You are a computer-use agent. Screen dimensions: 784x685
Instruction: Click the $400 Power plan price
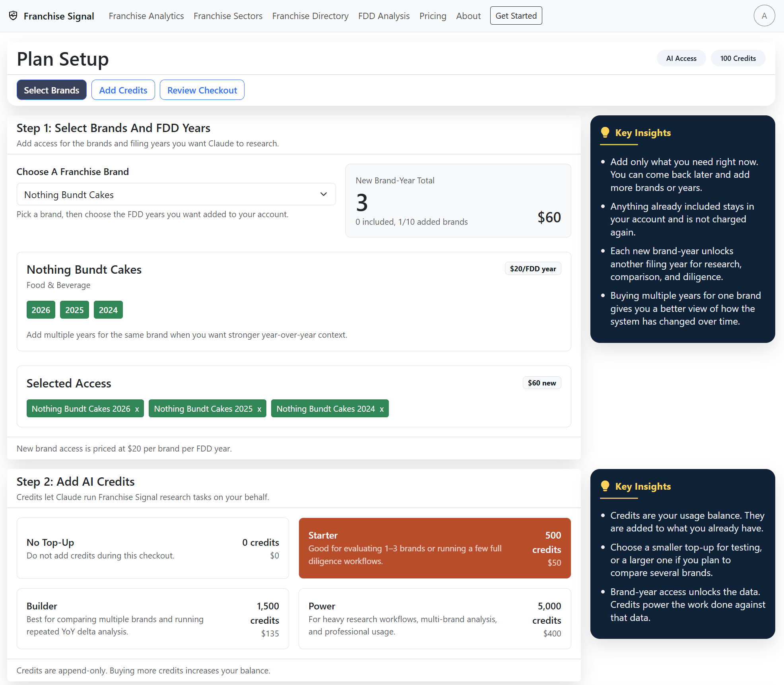tap(552, 633)
